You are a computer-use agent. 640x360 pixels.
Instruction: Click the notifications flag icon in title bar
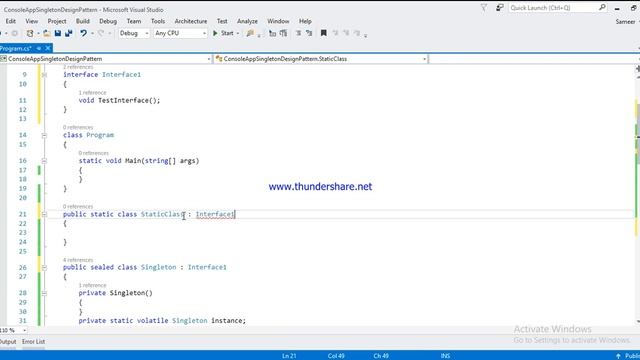(484, 8)
